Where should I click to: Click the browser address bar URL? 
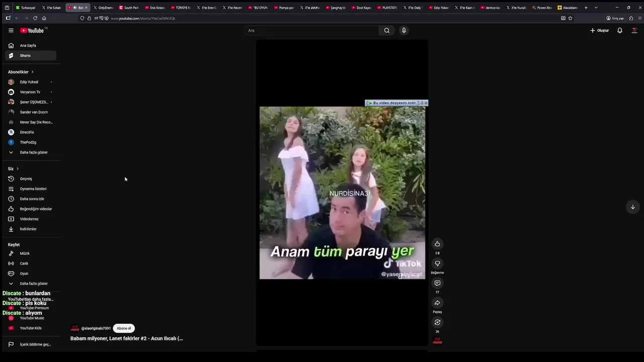coord(143,18)
